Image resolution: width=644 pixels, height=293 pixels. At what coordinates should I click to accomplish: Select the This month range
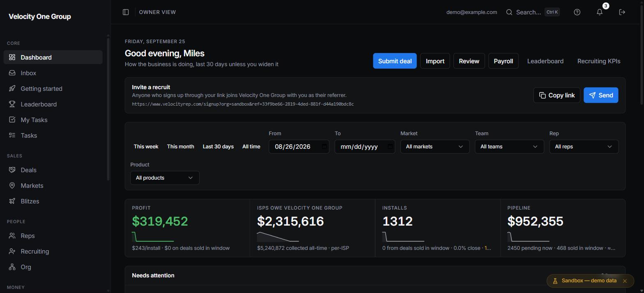click(180, 147)
